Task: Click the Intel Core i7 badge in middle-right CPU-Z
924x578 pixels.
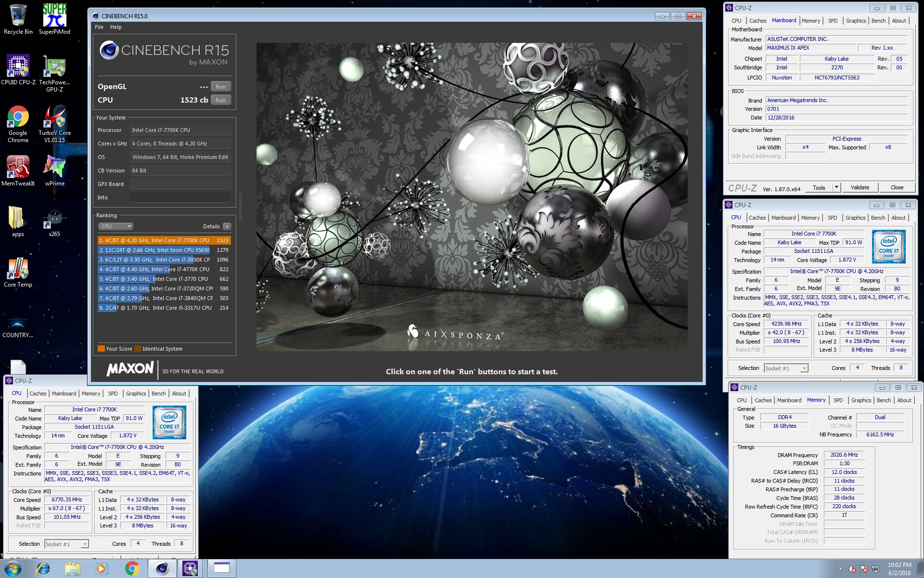Action: [888, 246]
